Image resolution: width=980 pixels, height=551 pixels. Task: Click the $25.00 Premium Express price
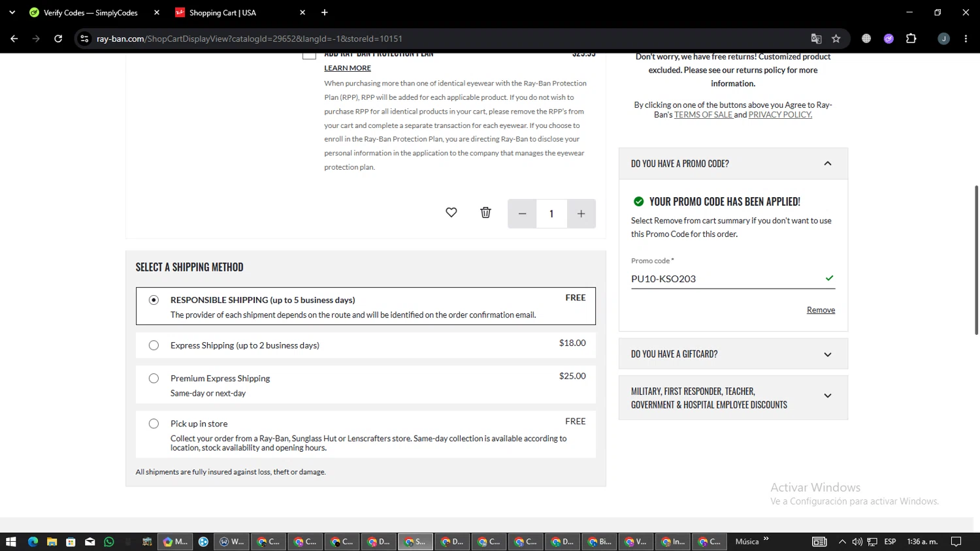click(572, 376)
